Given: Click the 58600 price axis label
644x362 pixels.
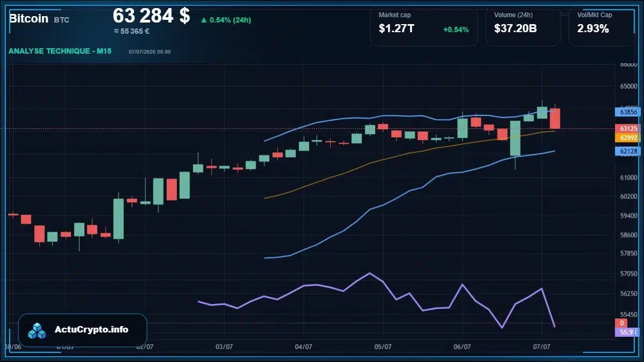Looking at the screenshot, I should (x=628, y=235).
